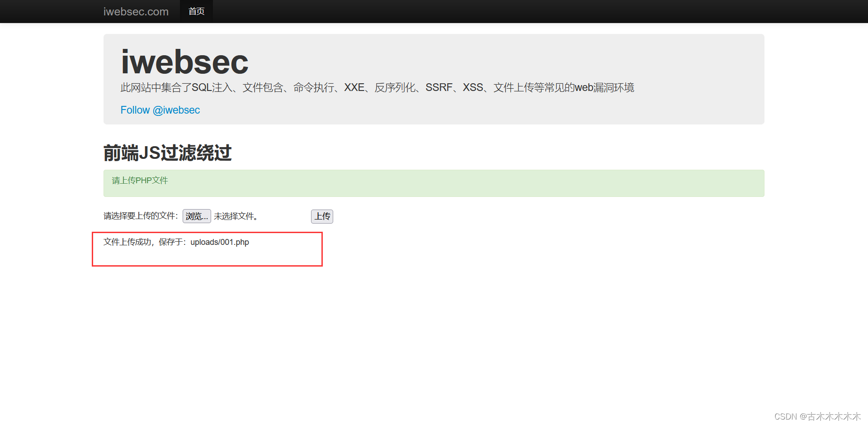Viewport: 868px width, 425px height.
Task: Click the red-outlined upload success box
Action: click(x=207, y=249)
